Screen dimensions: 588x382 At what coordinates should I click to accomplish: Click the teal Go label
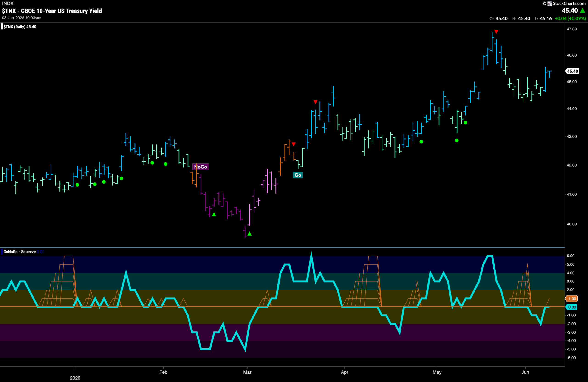(298, 175)
